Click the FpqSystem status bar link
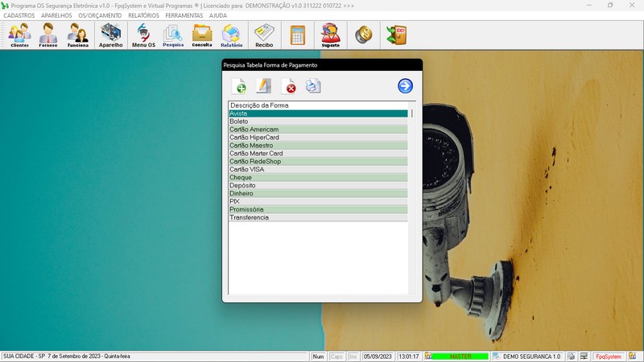Screen dimensions: 644x362 (609, 356)
